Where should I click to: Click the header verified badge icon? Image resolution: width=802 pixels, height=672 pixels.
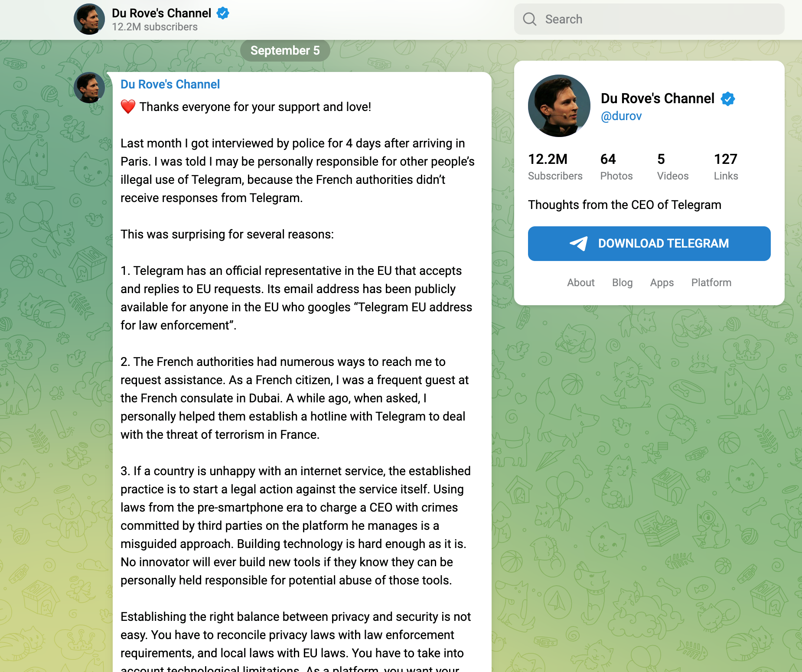(x=223, y=13)
